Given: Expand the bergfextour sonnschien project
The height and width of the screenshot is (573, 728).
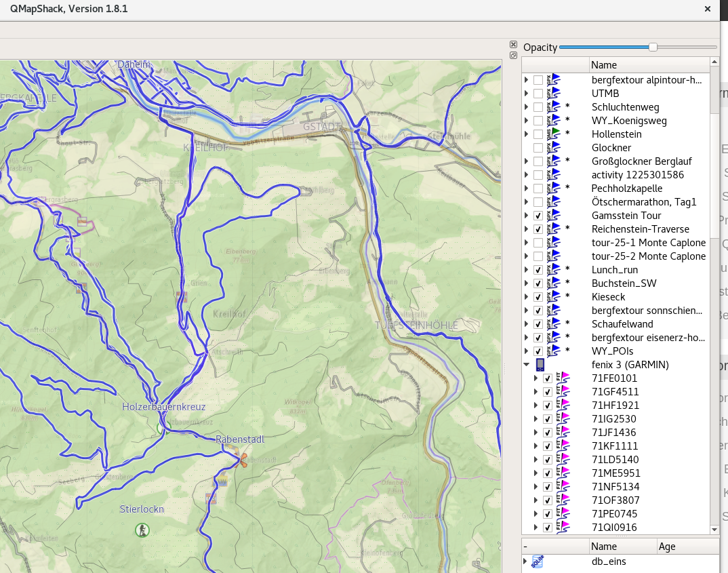Looking at the screenshot, I should (x=526, y=311).
